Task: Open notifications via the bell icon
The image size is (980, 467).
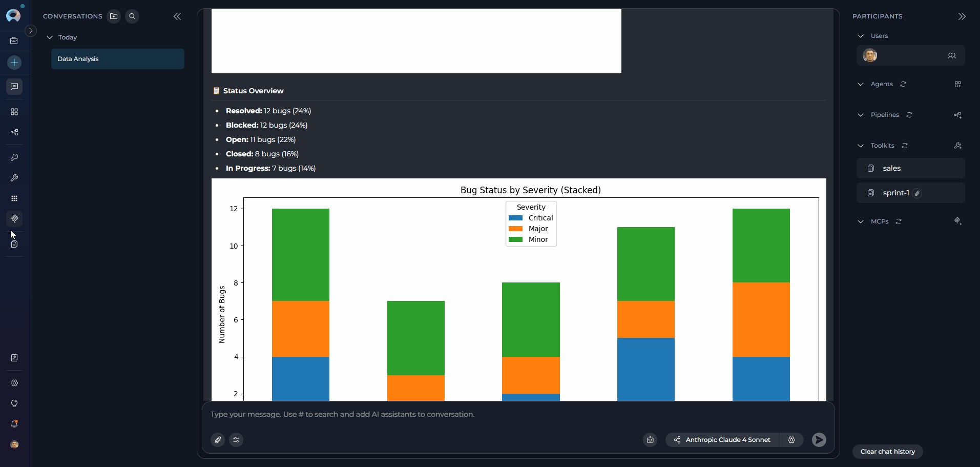Action: click(14, 424)
